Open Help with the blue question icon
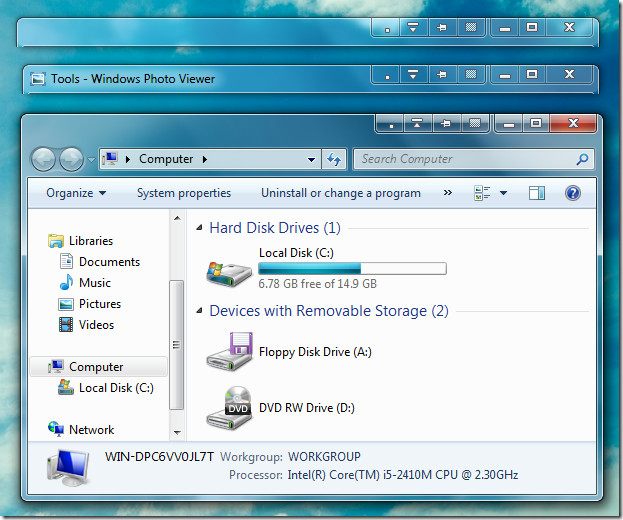The width and height of the screenshot is (623, 520). point(573,193)
